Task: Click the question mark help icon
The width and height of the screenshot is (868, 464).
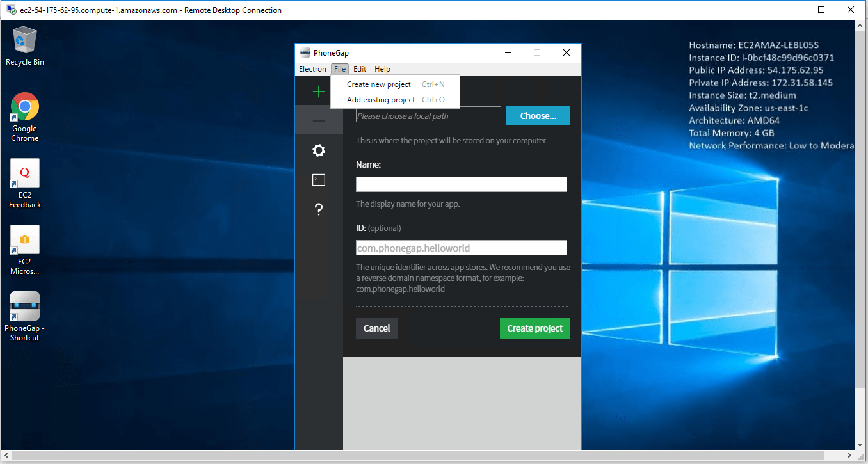Action: tap(318, 210)
